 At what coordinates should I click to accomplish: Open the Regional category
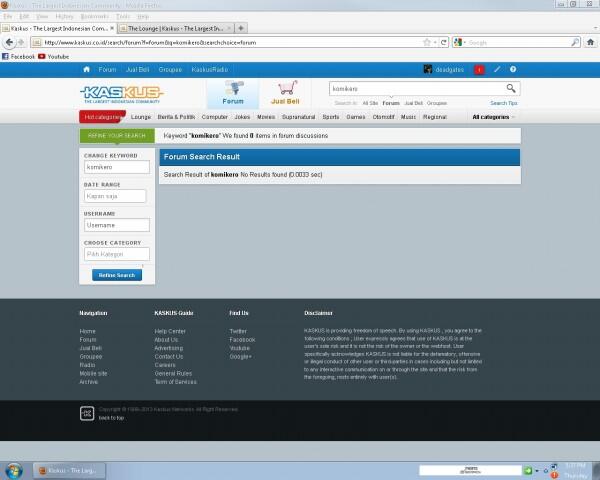(435, 117)
